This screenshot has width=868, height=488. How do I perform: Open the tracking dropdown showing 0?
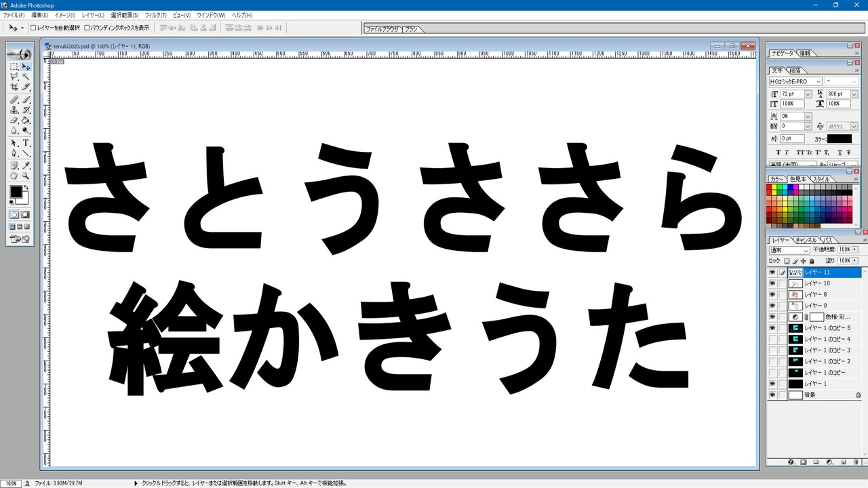click(808, 126)
